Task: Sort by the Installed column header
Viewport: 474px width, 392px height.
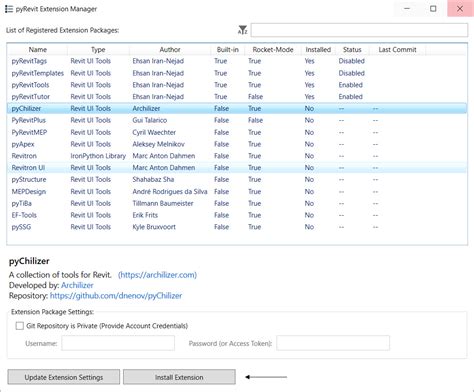Action: point(318,50)
